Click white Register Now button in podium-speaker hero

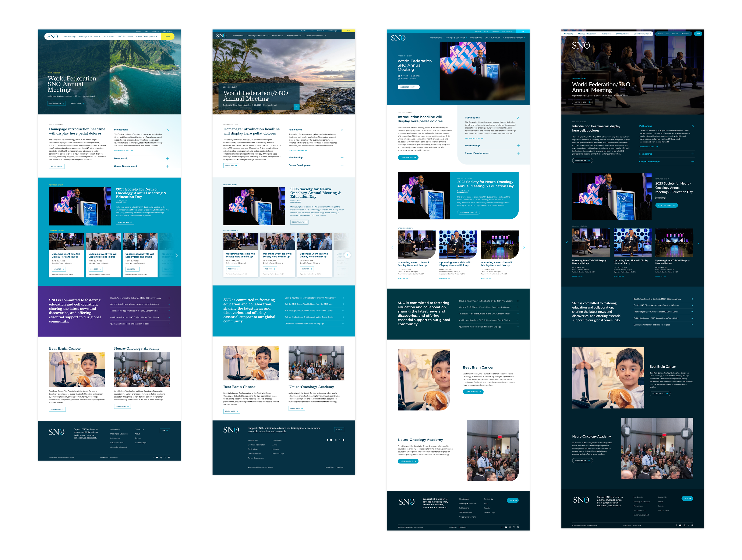[409, 87]
